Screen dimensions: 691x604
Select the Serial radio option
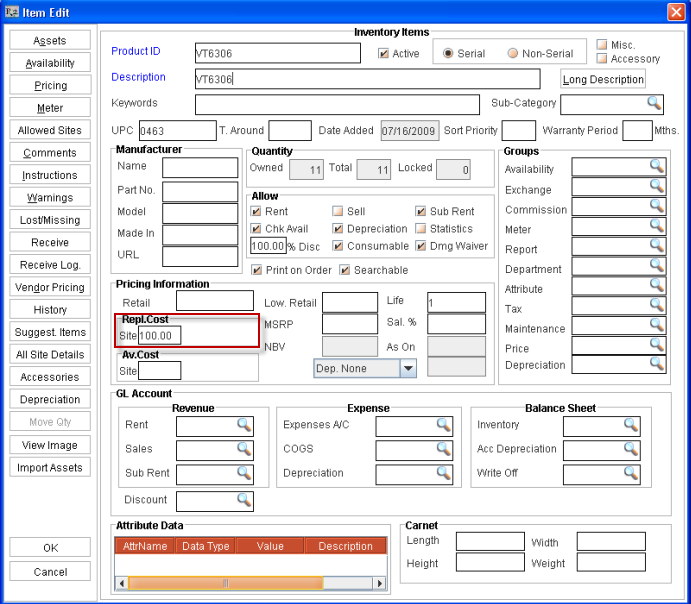(448, 53)
